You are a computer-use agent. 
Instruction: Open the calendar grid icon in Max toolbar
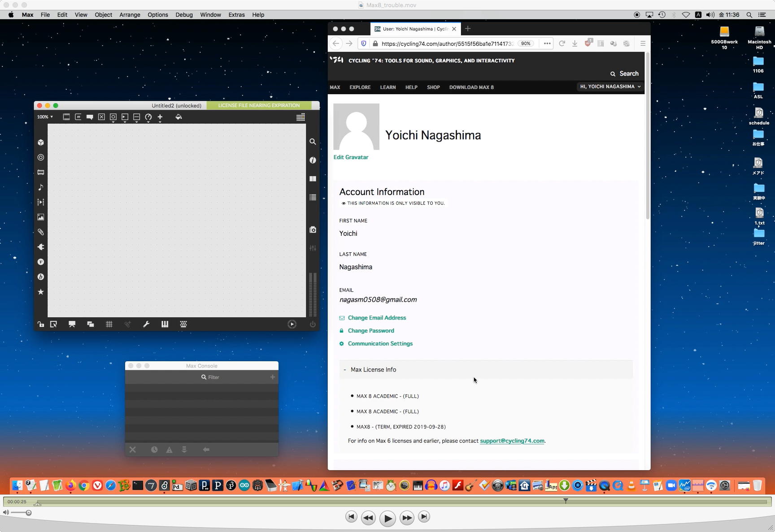click(300, 117)
